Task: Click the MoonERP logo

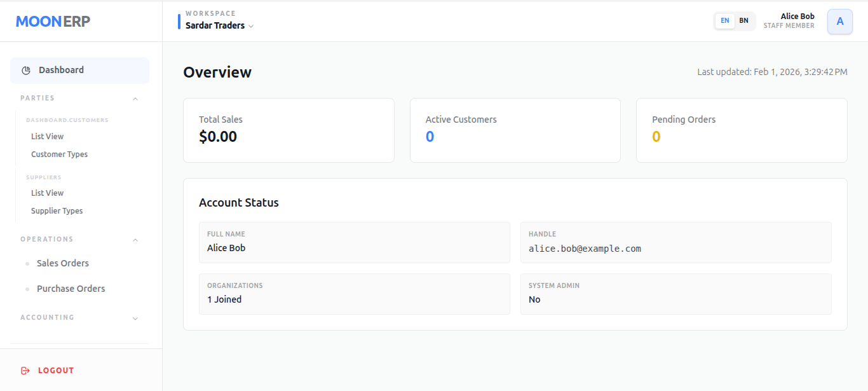Action: [53, 22]
